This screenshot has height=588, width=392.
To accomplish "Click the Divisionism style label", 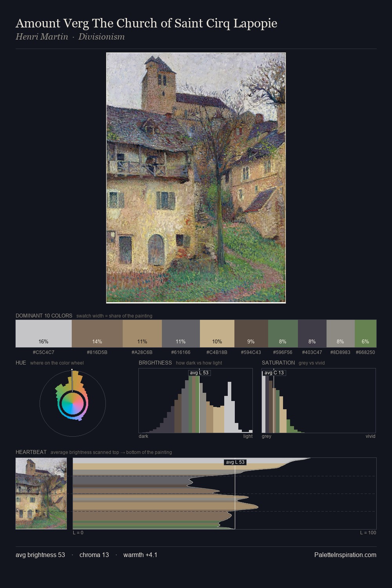I will pyautogui.click(x=102, y=37).
